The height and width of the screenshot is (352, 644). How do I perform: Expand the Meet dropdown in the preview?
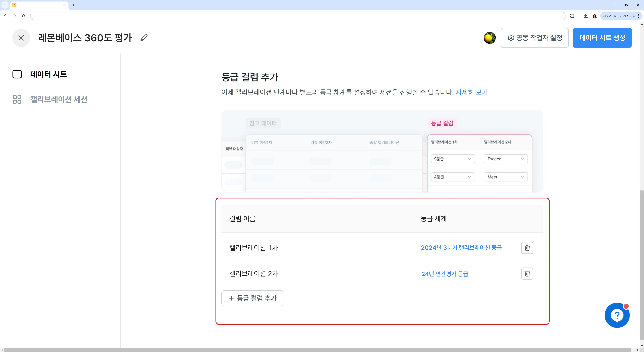506,177
